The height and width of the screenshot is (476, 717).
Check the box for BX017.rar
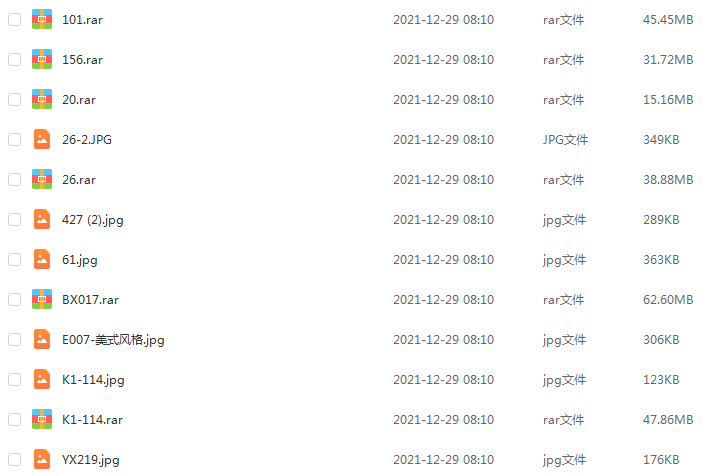pyautogui.click(x=15, y=300)
